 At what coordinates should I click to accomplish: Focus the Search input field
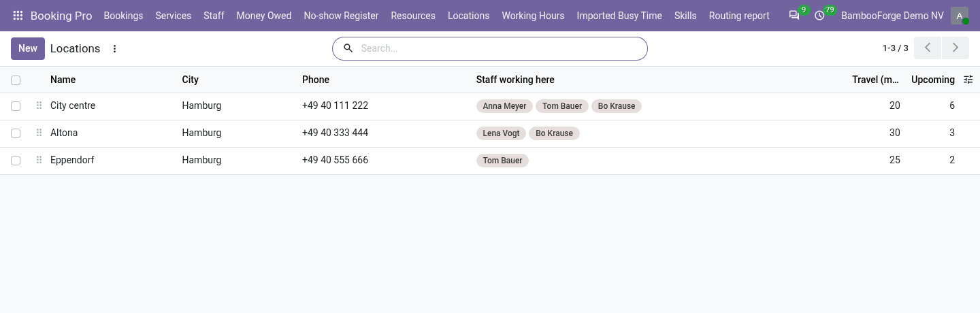[500, 48]
